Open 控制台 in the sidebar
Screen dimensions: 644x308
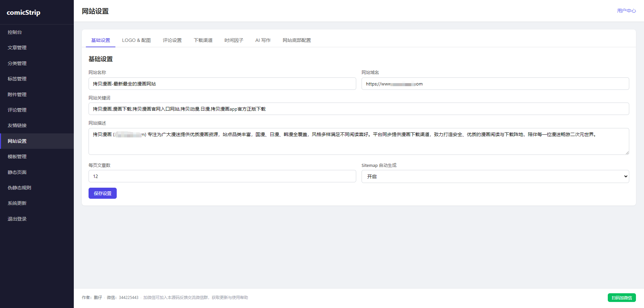(37, 32)
